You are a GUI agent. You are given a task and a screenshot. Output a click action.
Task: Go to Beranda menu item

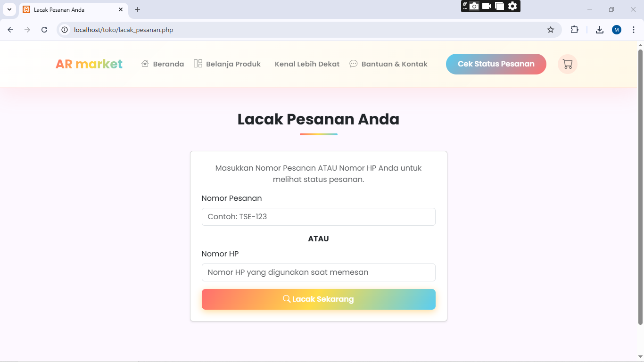tap(163, 64)
